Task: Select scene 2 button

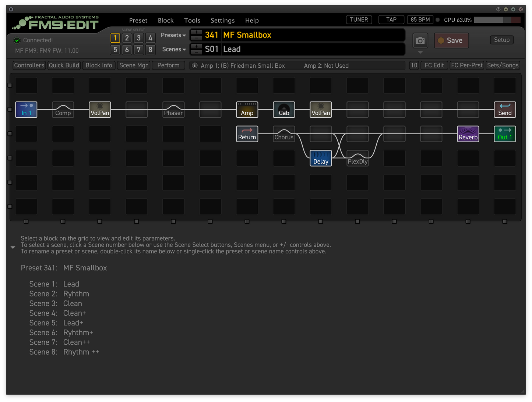Action: coord(127,38)
